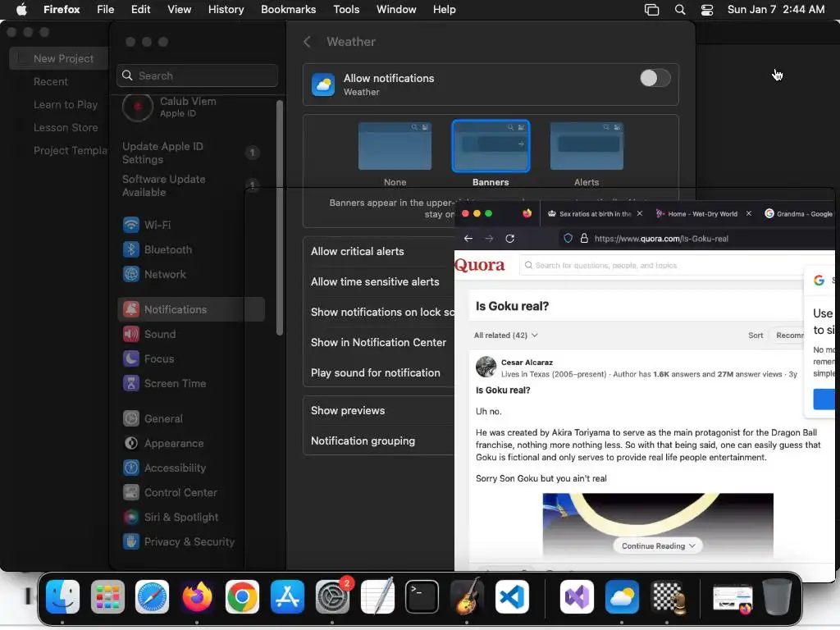840x630 pixels.
Task: Open Update Apple ID Settings item
Action: (191, 153)
